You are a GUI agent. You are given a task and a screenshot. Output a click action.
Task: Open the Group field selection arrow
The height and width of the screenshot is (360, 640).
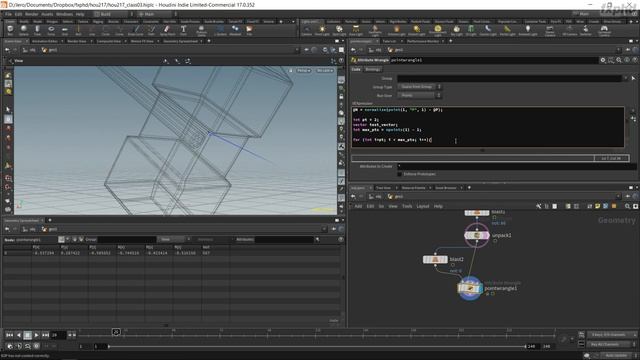click(633, 78)
